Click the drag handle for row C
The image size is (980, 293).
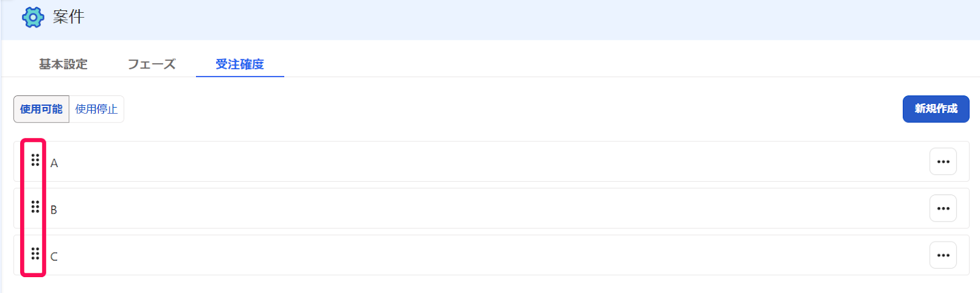[x=36, y=253]
